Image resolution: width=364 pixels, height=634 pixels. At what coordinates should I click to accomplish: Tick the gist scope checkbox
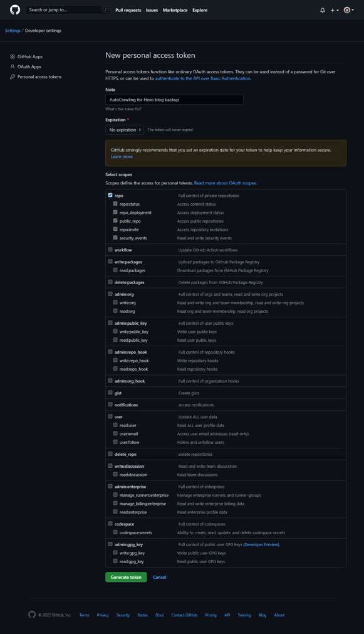(x=110, y=393)
